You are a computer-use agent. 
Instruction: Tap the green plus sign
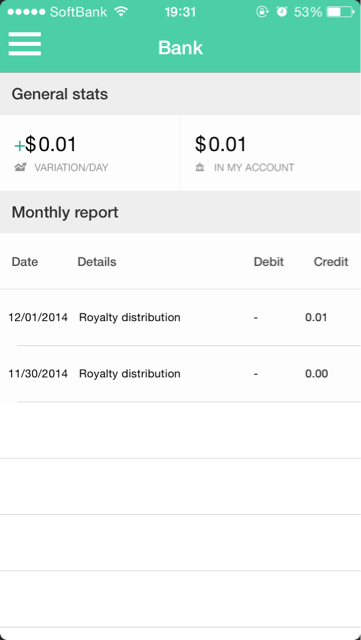click(x=20, y=146)
